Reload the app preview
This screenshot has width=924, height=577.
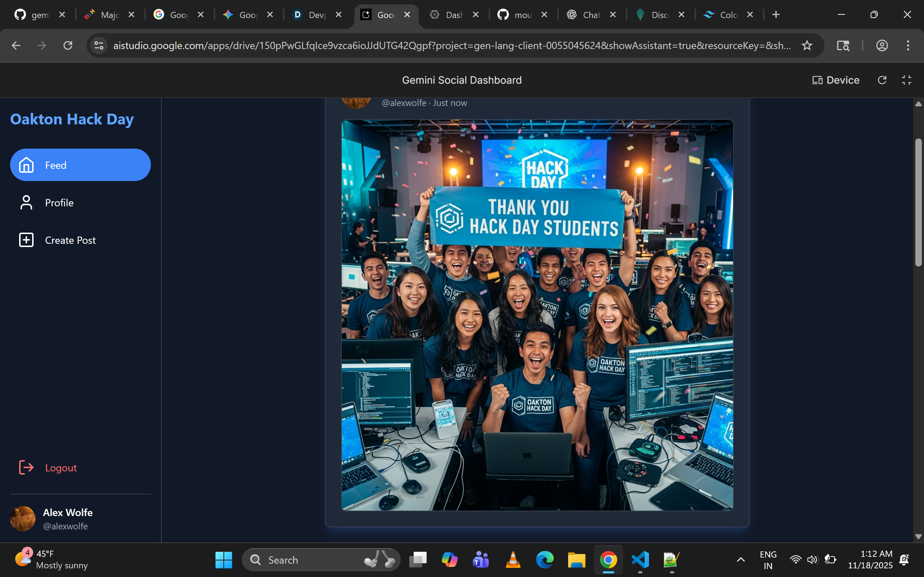882,80
